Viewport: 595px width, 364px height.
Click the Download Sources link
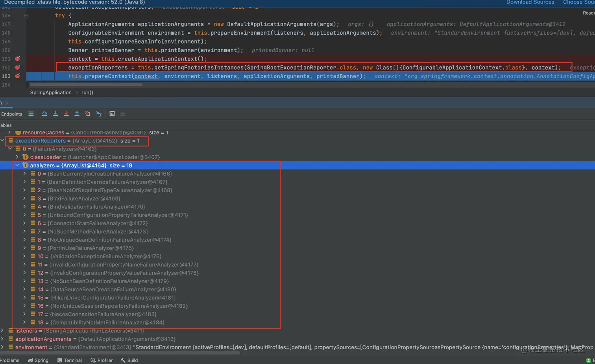(x=530, y=2)
